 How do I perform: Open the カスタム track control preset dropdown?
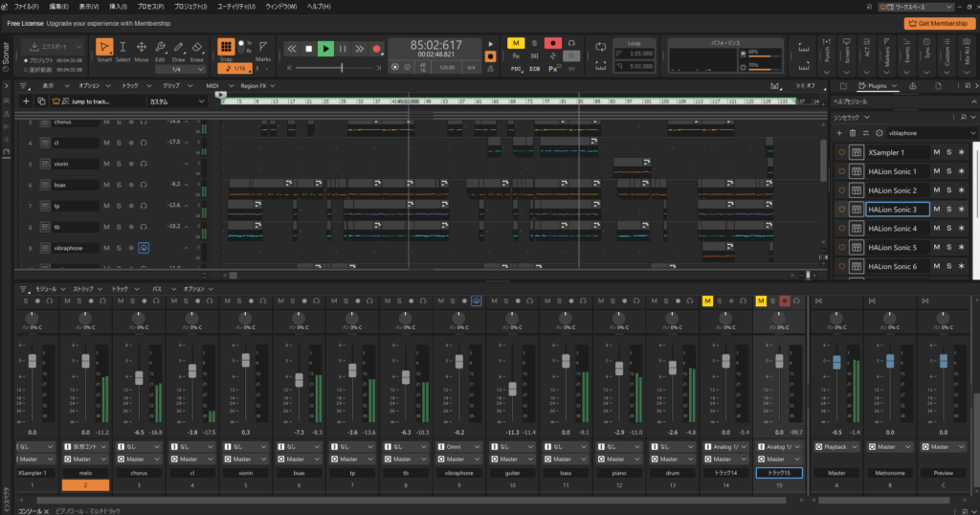(x=177, y=101)
